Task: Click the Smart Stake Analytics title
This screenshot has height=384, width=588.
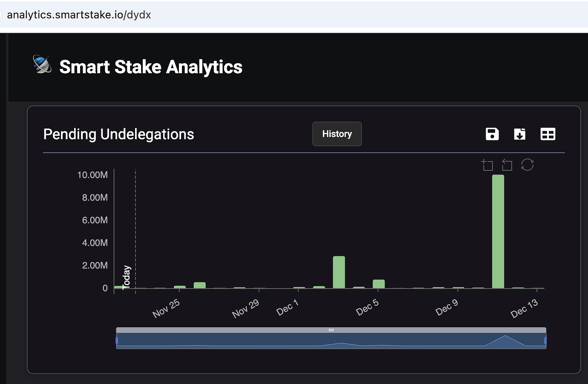Action: [151, 67]
